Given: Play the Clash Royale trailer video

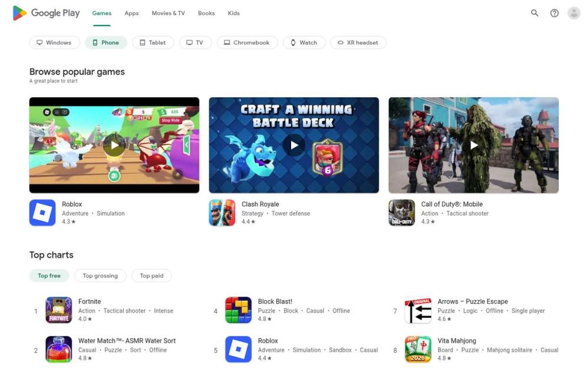Looking at the screenshot, I should [x=293, y=145].
